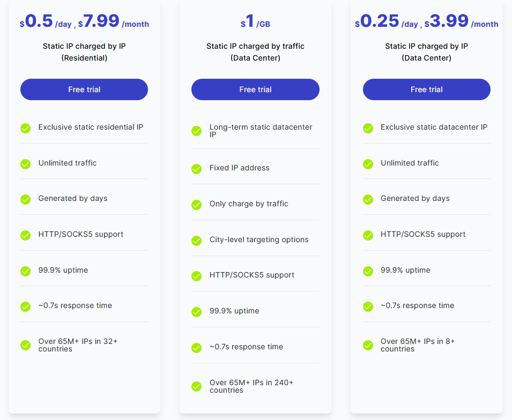The image size is (512, 420).
Task: Click the 'HTTP/SOCKS5 support' checkmark in the $1/GB card
Action: point(197,276)
